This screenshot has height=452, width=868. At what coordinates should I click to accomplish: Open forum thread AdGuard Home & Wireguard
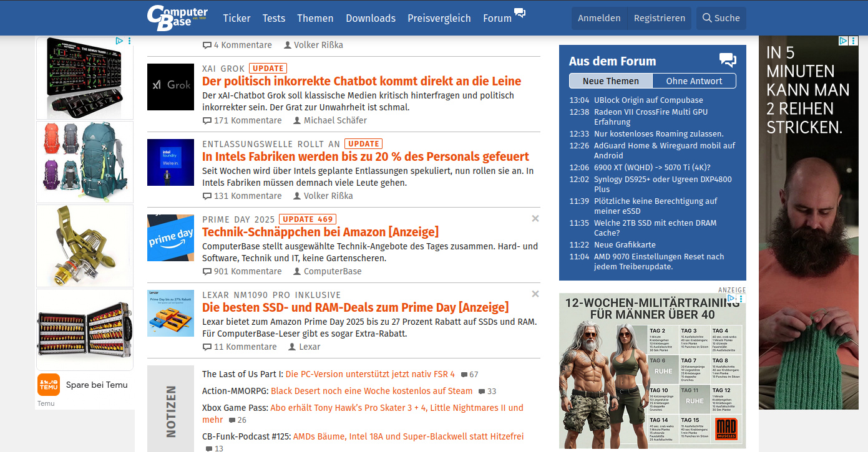(665, 151)
